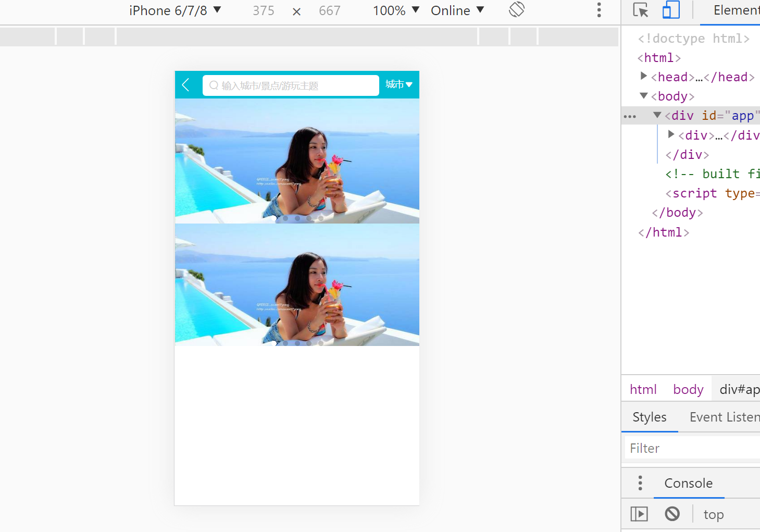Toggle the device toolbar icon
This screenshot has height=532, width=760.
671,10
